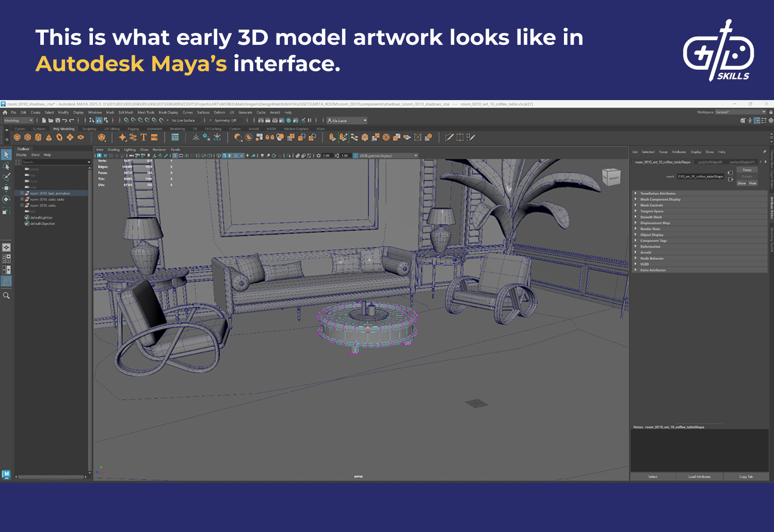This screenshot has height=532, width=774.
Task: Click the magnifier search icon in toolbox
Action: coord(6,296)
